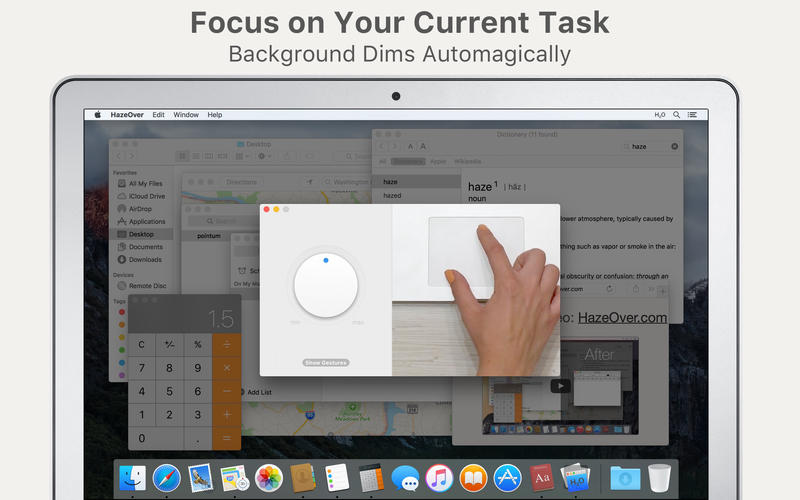Switch Finder to list view
Image resolution: width=800 pixels, height=500 pixels.
coord(195,156)
